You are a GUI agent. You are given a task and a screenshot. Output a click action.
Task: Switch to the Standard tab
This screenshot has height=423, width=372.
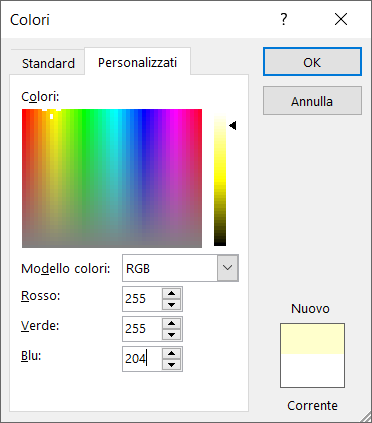tap(48, 63)
